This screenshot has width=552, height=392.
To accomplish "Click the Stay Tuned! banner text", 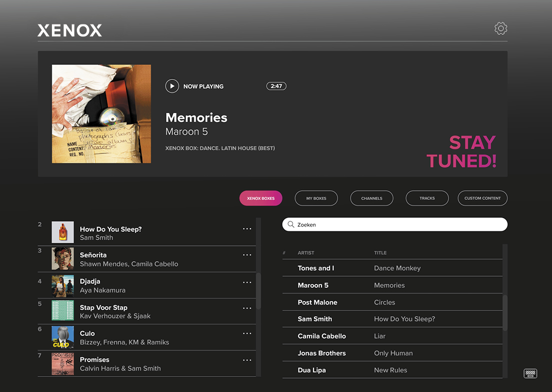I will tap(461, 152).
